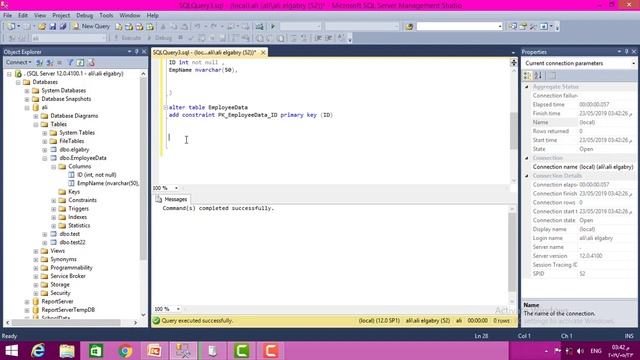Screen dimensions: 640x360
Task: Open the Project menu
Action: 61,16
